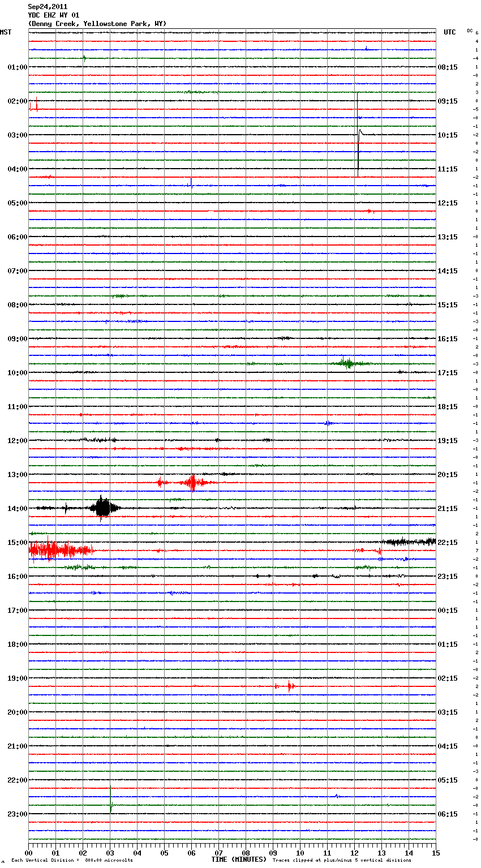
Task: Click the 23:15 UTC time label
Action: (x=448, y=577)
